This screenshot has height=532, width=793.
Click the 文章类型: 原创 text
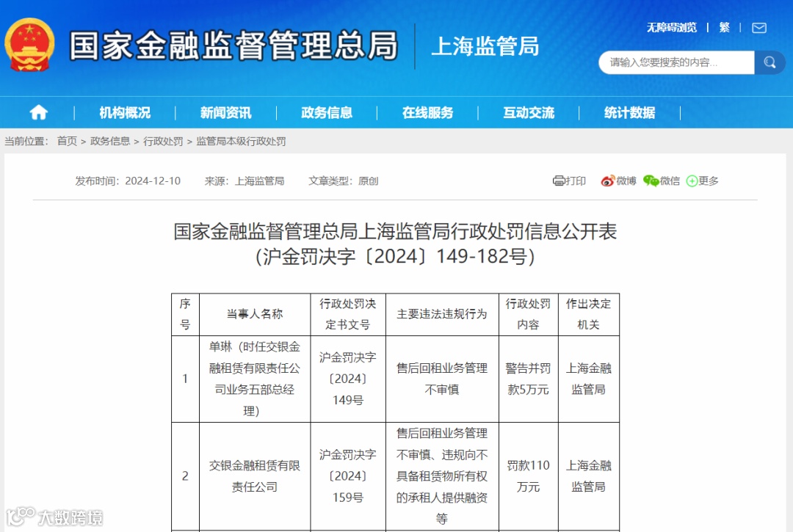(344, 181)
